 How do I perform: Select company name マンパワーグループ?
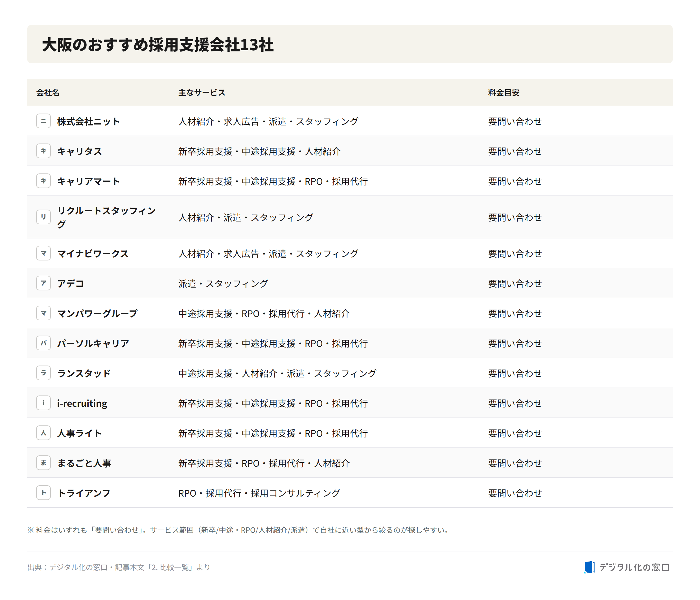click(x=97, y=313)
